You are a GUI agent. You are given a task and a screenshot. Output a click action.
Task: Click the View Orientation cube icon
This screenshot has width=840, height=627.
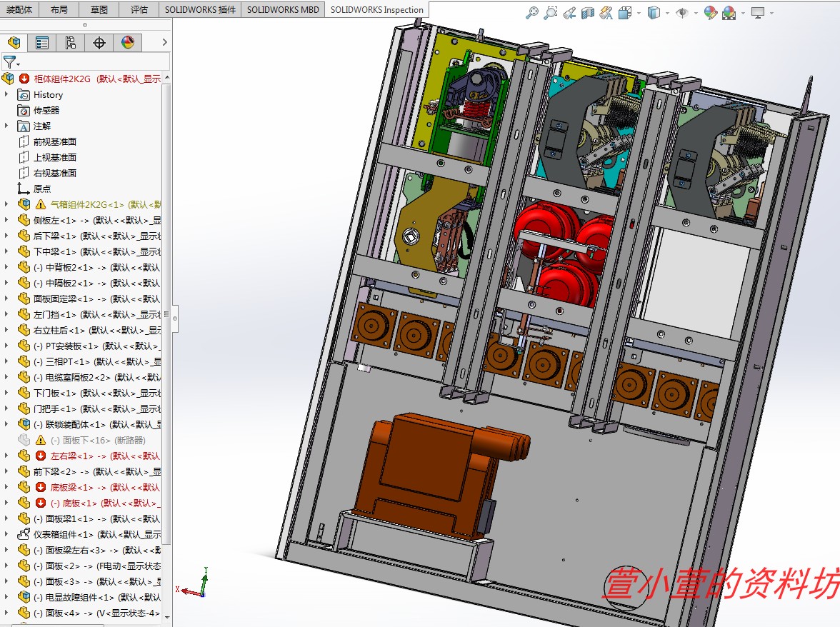pos(624,13)
